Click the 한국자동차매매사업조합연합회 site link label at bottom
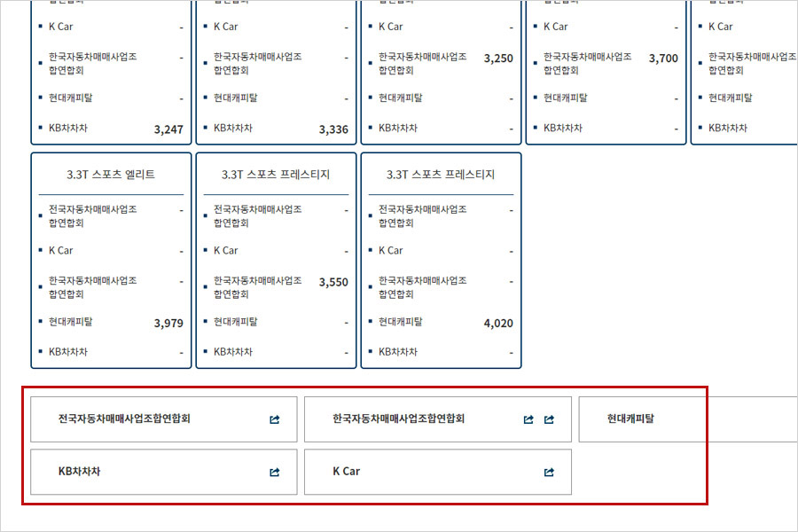798x532 pixels. [x=398, y=419]
